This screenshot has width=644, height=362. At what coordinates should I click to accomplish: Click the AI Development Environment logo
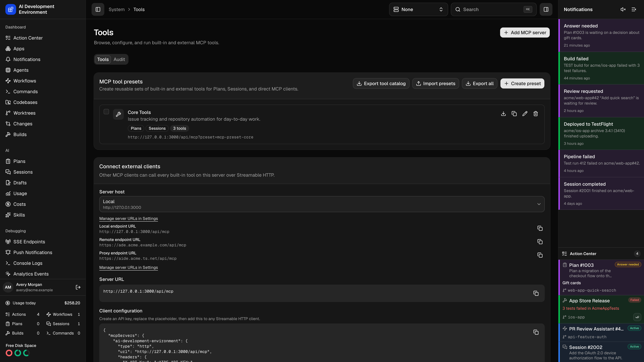(11, 10)
